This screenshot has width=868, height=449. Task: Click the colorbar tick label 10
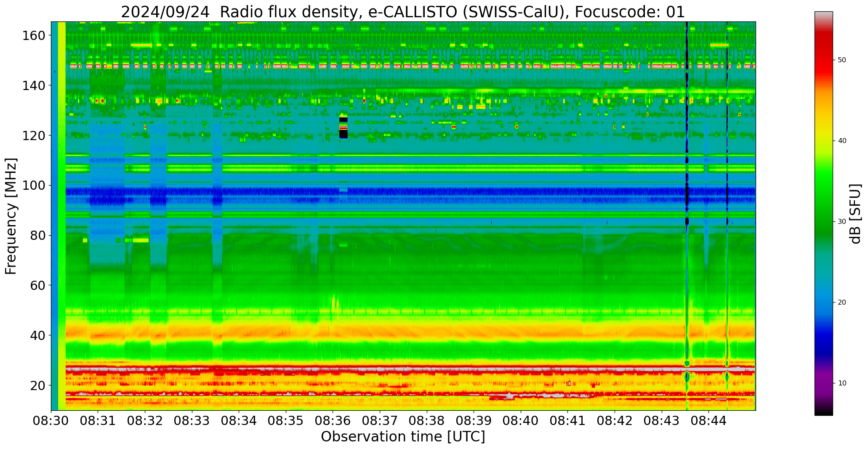[842, 383]
